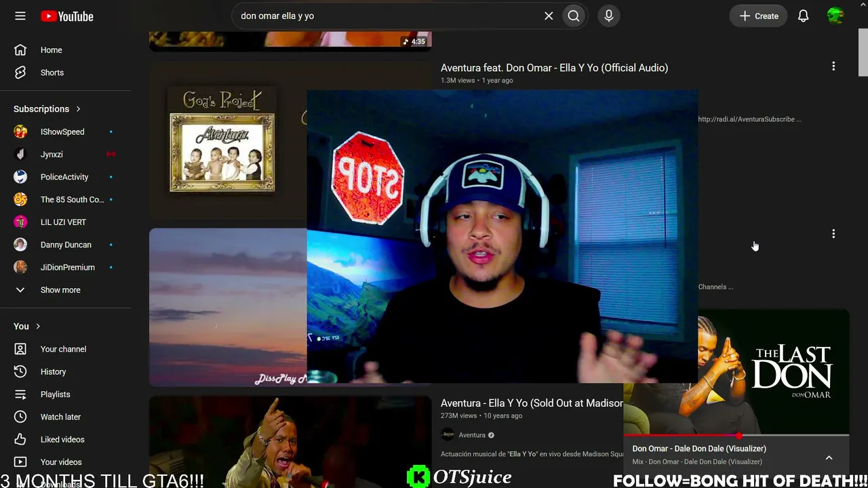
Task: Expand the miniplayer with chevron arrow
Action: (829, 458)
